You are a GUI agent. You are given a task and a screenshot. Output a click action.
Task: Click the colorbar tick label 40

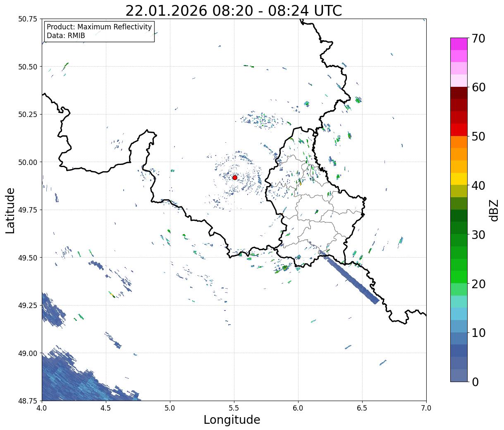[x=478, y=185]
